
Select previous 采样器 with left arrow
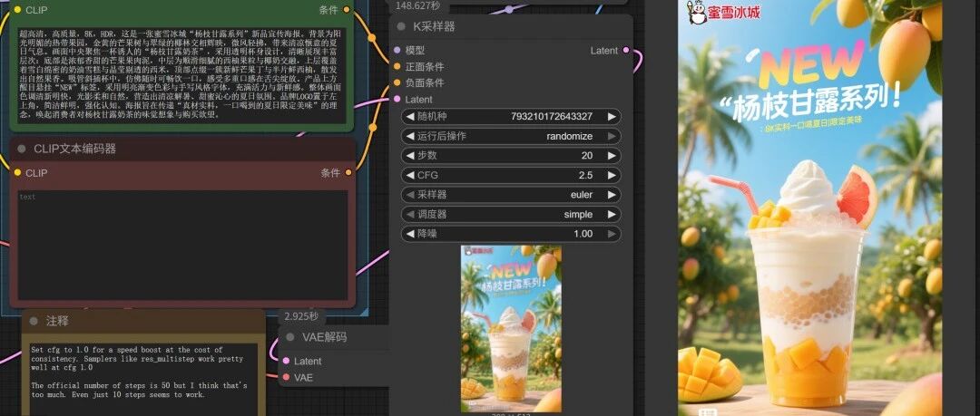pos(410,194)
